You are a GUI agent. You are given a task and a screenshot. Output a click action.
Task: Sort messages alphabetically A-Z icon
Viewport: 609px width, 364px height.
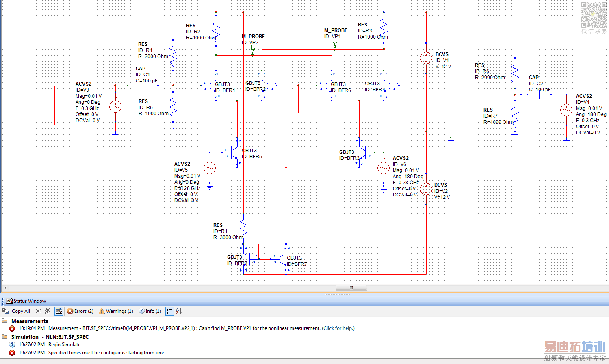coord(179,311)
